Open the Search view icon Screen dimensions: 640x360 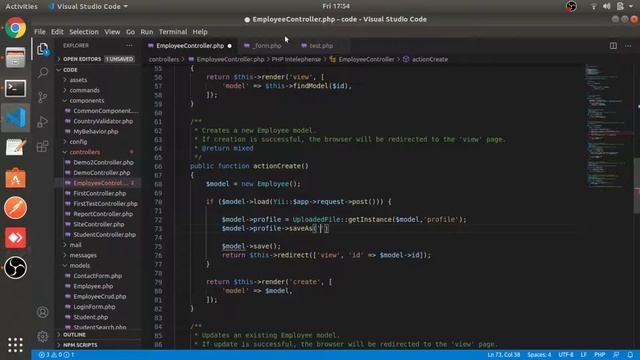pos(43,73)
